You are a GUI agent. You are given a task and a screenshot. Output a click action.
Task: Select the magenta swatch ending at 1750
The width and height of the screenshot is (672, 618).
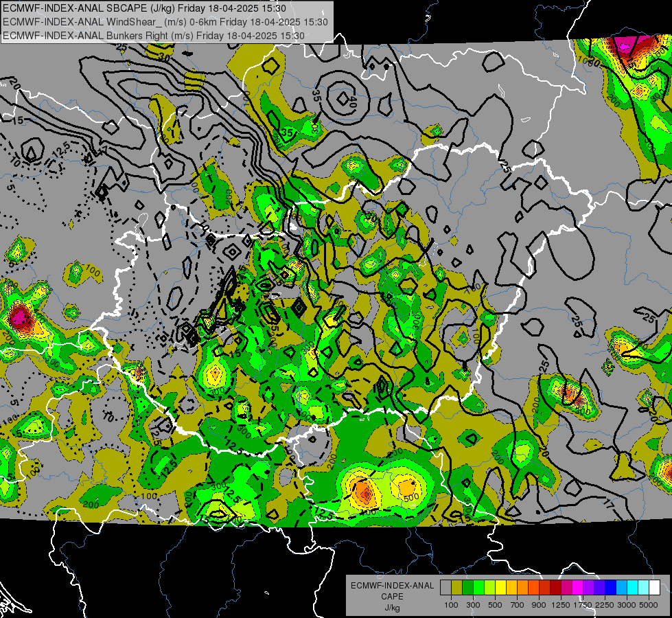(577, 588)
